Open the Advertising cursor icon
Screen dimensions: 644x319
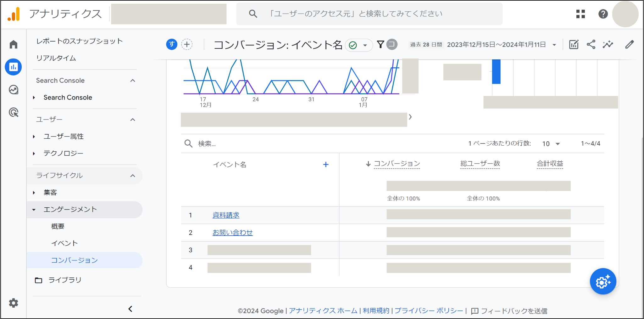pos(14,112)
